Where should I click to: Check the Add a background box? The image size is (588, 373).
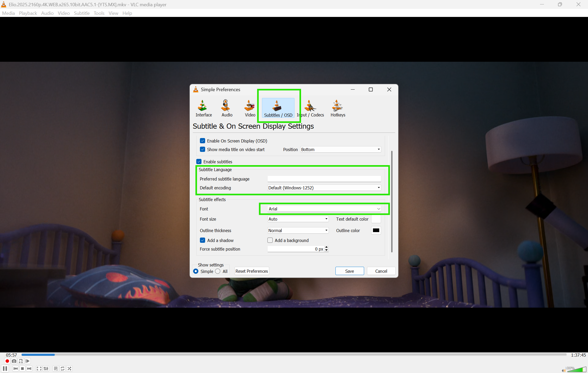270,240
